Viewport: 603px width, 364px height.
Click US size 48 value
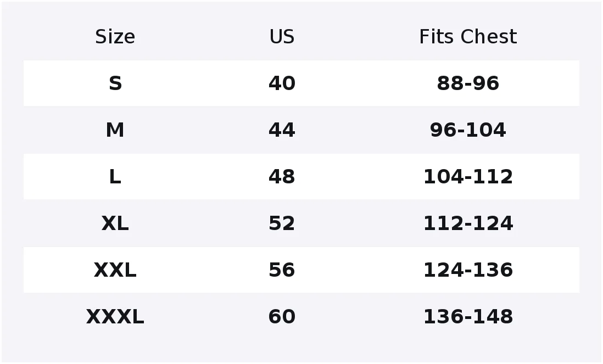point(282,177)
